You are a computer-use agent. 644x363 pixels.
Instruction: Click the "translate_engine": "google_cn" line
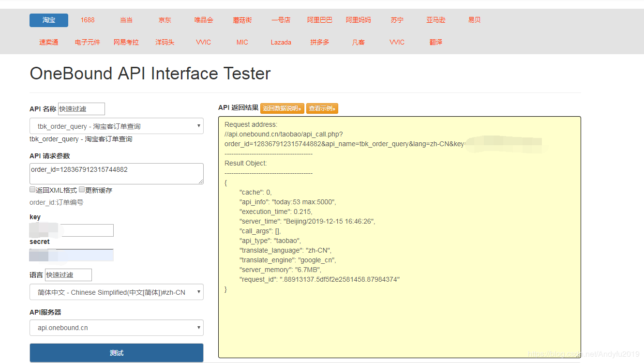(x=288, y=260)
